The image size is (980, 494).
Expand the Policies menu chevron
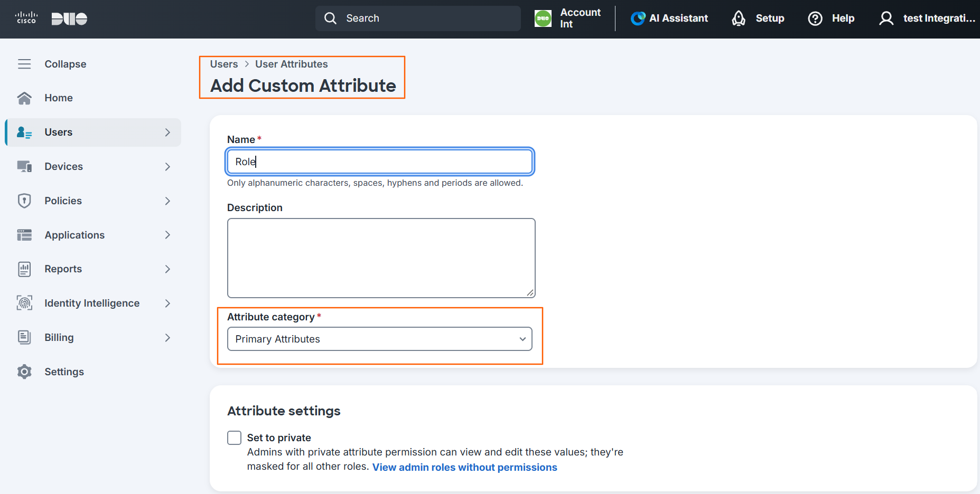coord(167,201)
